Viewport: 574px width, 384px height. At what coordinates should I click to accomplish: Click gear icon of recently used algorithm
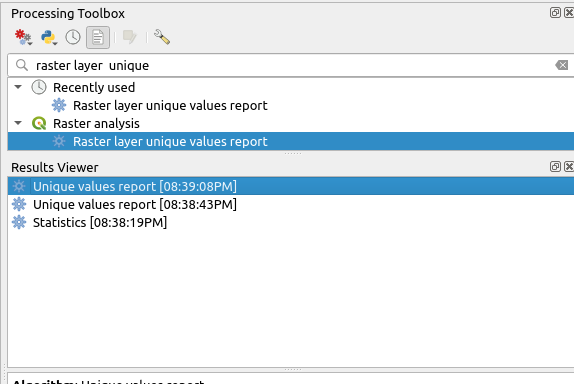(x=59, y=105)
